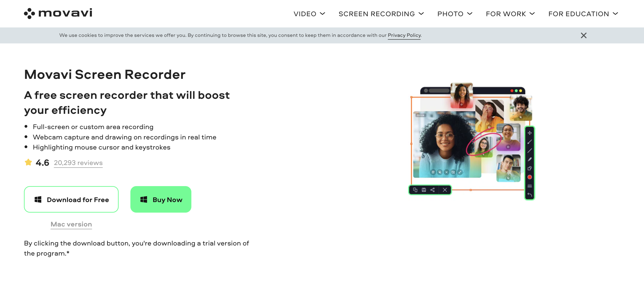Screen dimensions: 644x291
Task: View the 20,293 reviews link
Action: (x=78, y=163)
